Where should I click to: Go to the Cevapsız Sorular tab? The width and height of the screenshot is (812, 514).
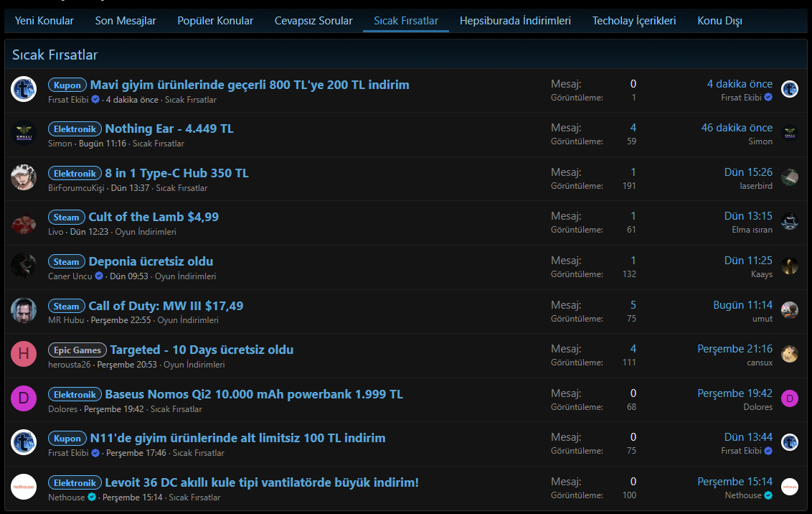[313, 21]
